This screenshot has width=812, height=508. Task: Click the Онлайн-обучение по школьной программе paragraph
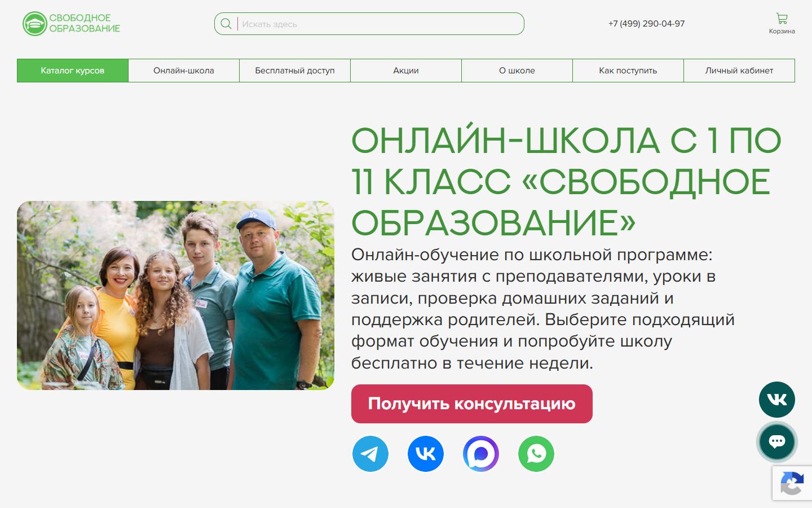point(543,309)
